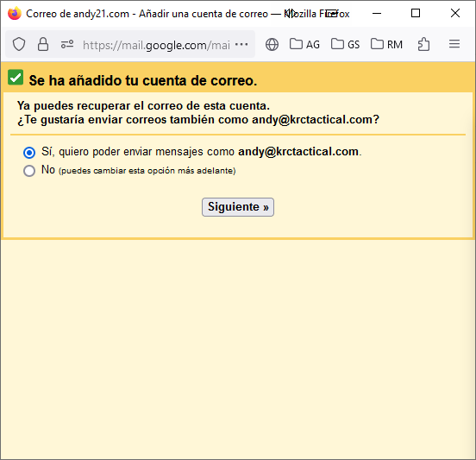This screenshot has height=460, width=476.
Task: Open the Extensions puzzle icon
Action: (423, 44)
